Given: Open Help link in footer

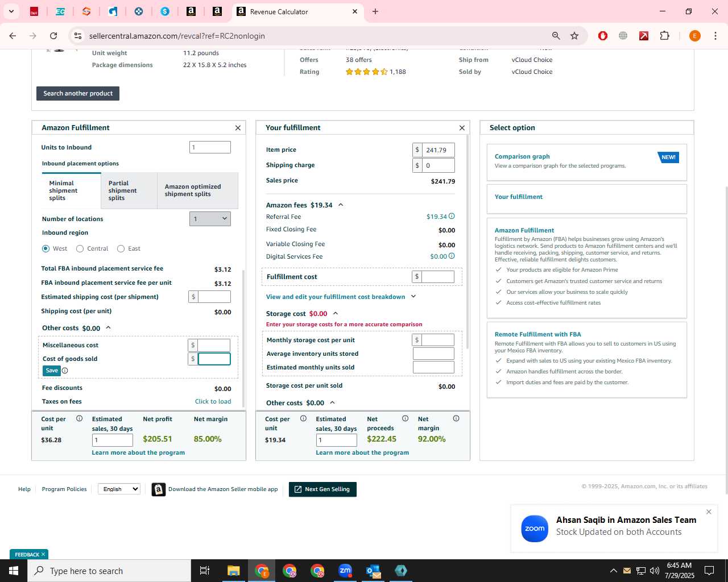Looking at the screenshot, I should [x=24, y=489].
